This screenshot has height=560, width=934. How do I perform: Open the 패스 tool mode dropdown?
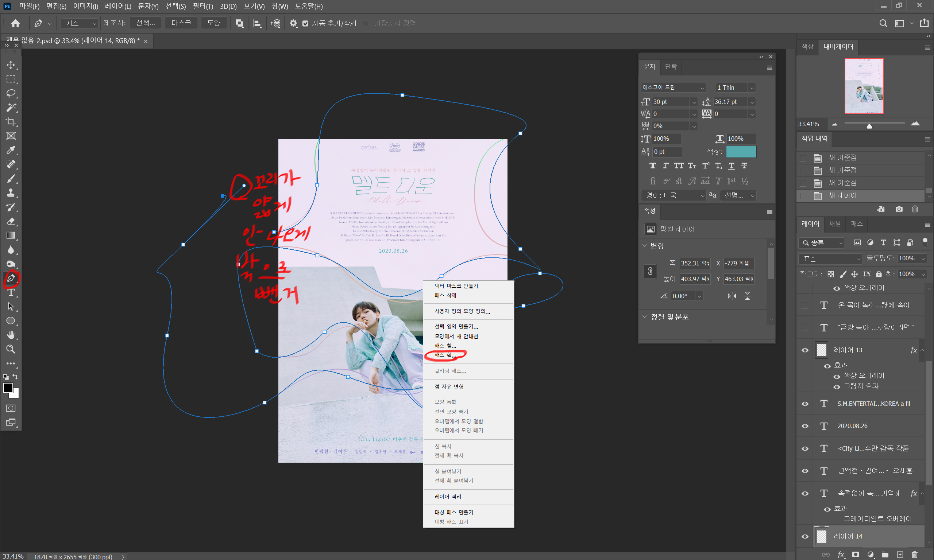coord(80,23)
